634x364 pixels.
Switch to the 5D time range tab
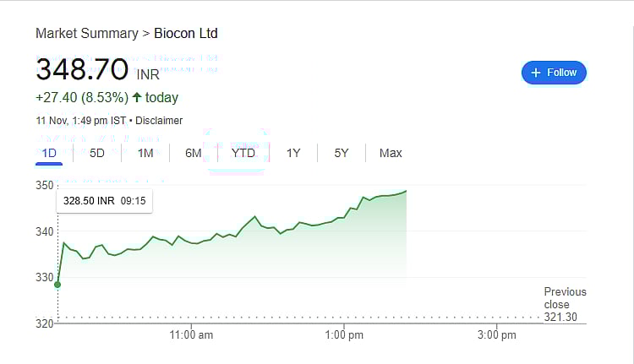(97, 153)
